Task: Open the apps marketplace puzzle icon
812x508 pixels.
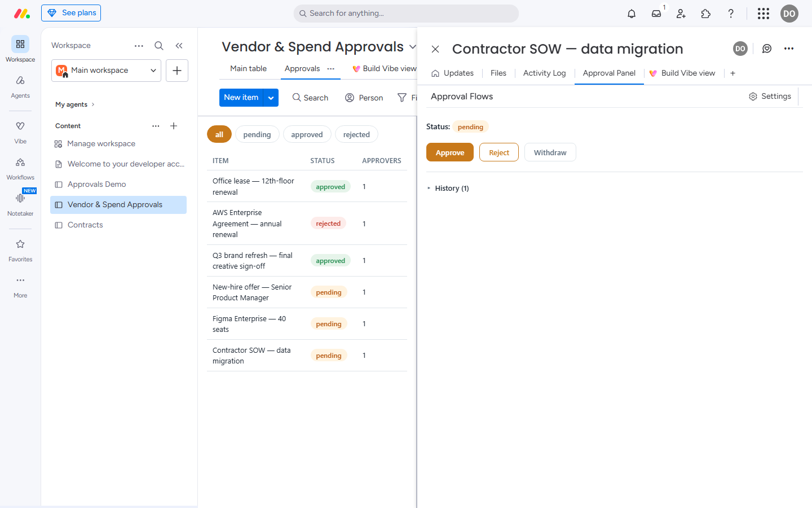Action: (706, 14)
